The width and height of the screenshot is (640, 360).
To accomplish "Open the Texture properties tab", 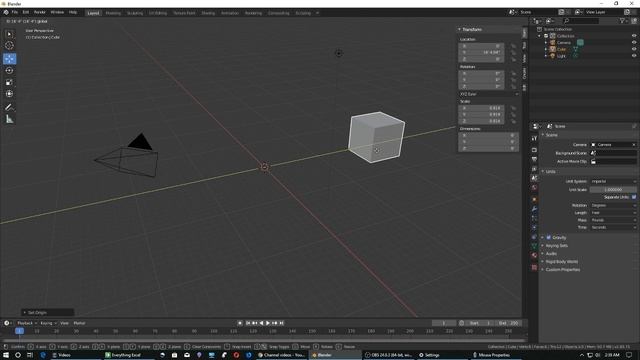I will coord(534,267).
